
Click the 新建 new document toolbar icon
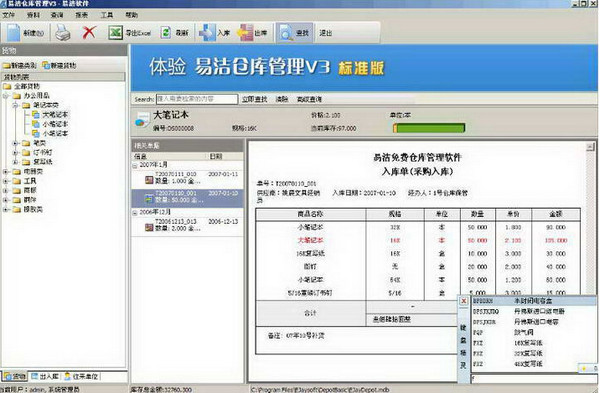(x=13, y=33)
